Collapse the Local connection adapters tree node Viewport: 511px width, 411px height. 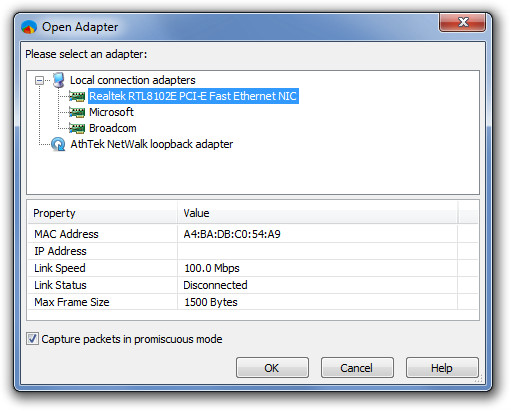[x=39, y=80]
